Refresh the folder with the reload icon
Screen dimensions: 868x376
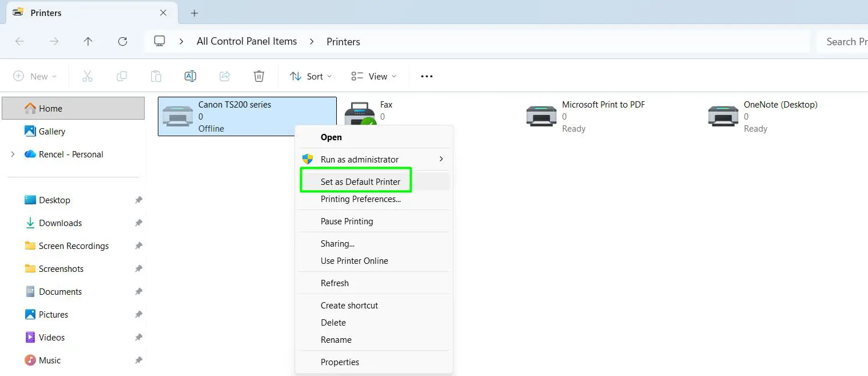122,41
